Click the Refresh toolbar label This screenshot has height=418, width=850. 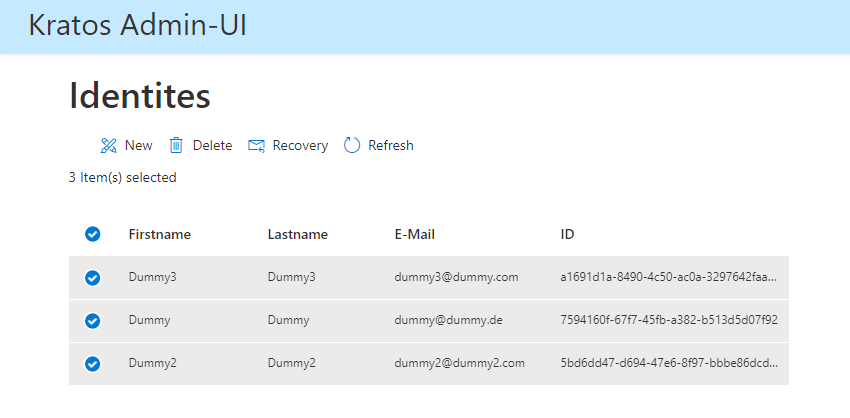point(391,145)
